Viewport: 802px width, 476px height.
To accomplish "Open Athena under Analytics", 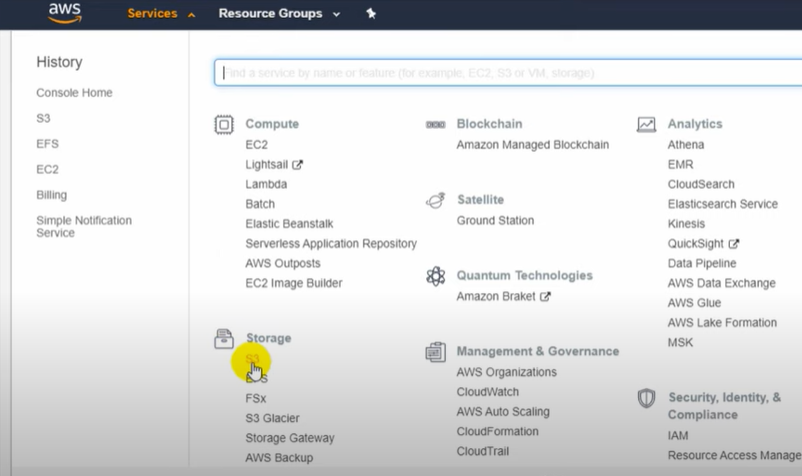I will (x=686, y=145).
